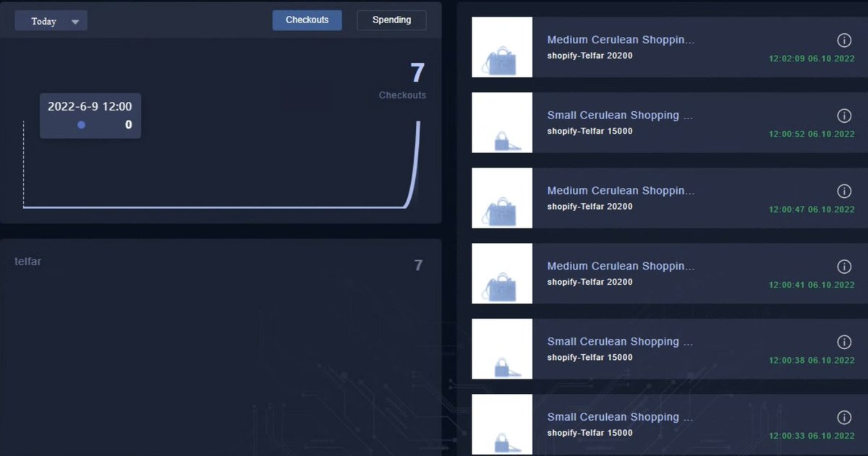Click timestamp 12:00:47 06.10.2022

[x=812, y=210]
